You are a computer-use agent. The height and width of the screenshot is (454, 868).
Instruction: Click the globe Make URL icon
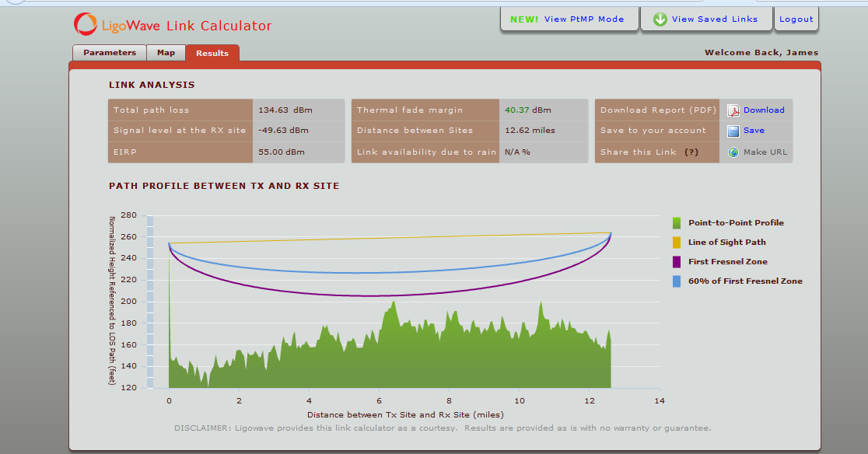(733, 152)
